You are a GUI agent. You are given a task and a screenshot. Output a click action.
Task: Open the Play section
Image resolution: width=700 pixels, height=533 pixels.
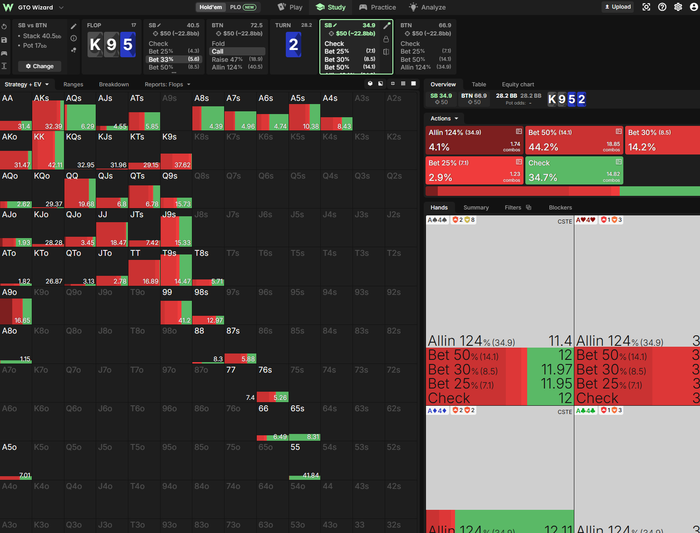pyautogui.click(x=290, y=7)
